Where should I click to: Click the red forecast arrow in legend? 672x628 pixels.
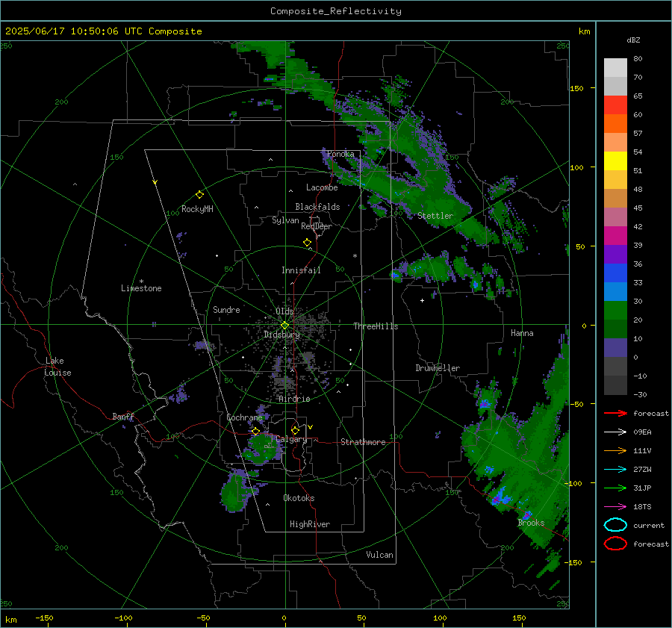615,413
